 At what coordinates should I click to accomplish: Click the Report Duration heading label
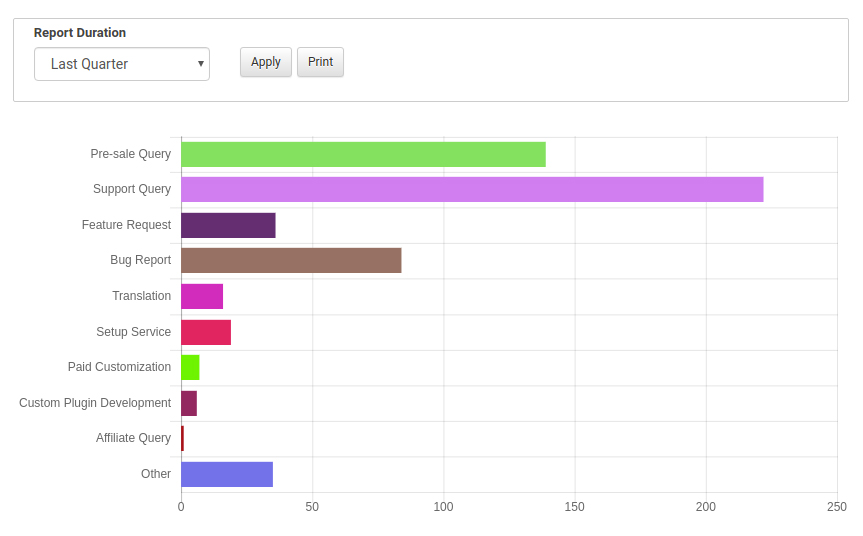pyautogui.click(x=80, y=33)
